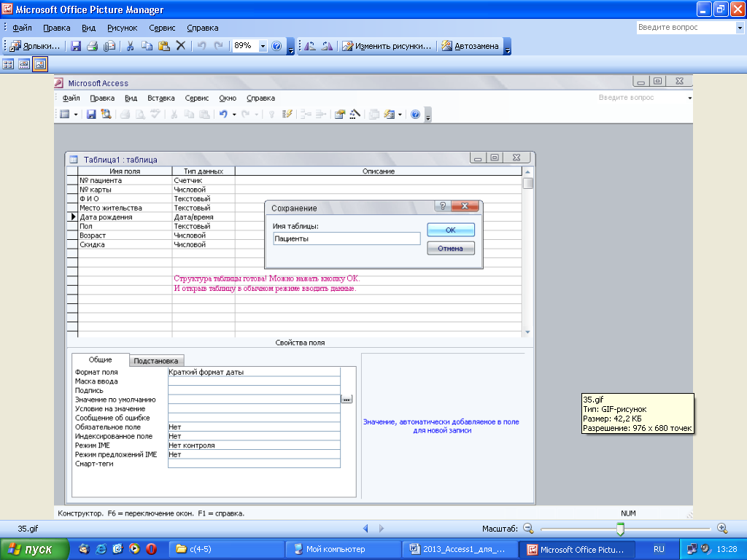This screenshot has width=747, height=560.
Task: Click the Copy icon in Picture Manager toolbar
Action: coord(147,46)
